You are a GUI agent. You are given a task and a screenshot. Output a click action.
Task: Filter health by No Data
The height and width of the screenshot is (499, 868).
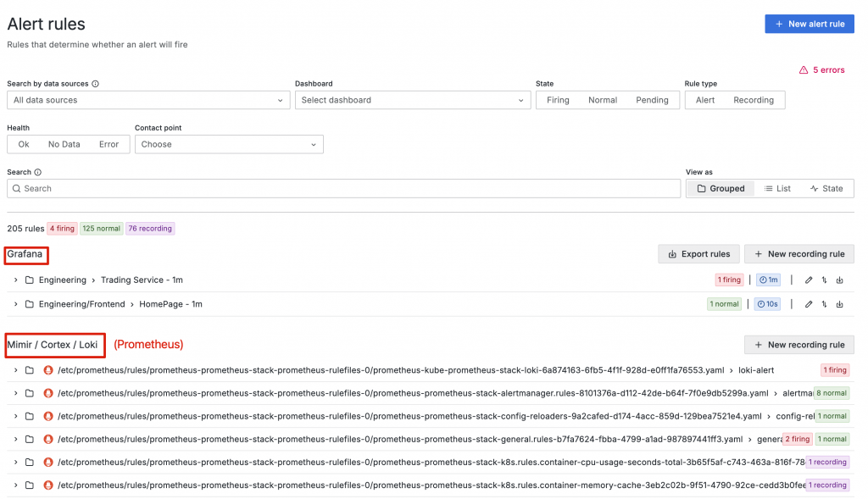(64, 144)
